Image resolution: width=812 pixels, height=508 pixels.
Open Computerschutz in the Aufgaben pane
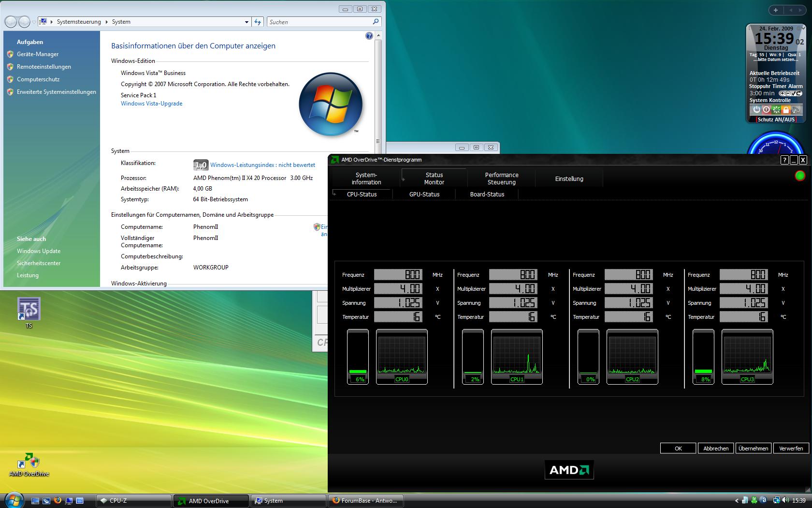pos(38,79)
